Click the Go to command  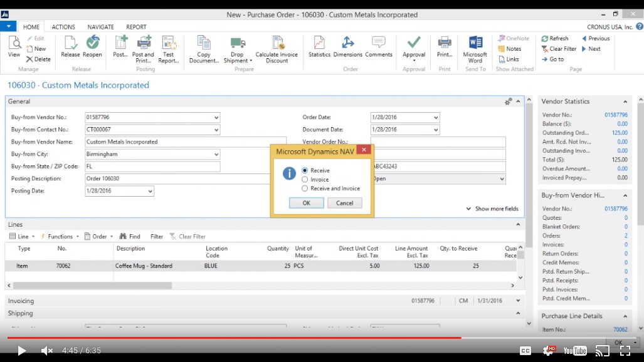[552, 59]
